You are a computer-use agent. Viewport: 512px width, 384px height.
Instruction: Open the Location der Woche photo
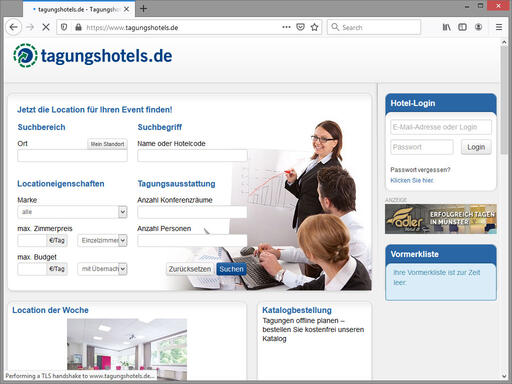pyautogui.click(x=127, y=349)
